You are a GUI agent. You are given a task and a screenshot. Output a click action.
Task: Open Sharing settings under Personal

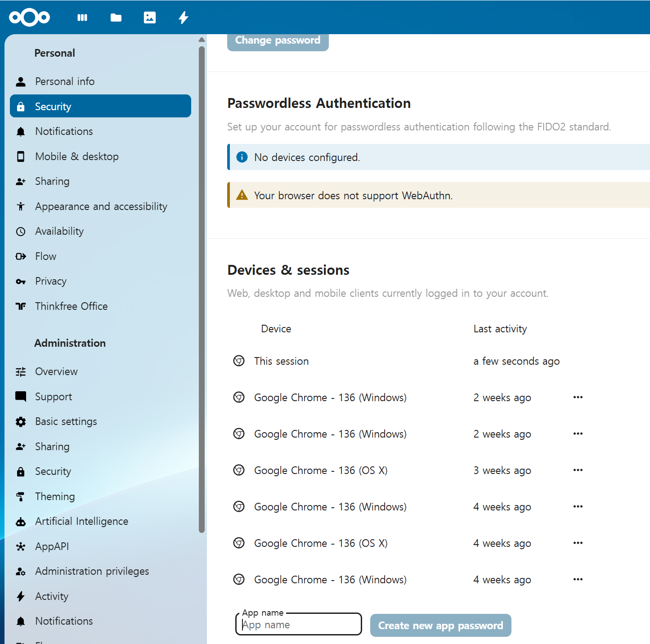click(x=100, y=181)
